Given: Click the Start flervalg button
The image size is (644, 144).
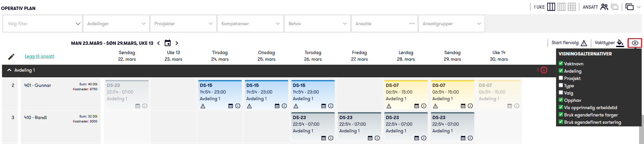Looking at the screenshot, I should [x=569, y=43].
